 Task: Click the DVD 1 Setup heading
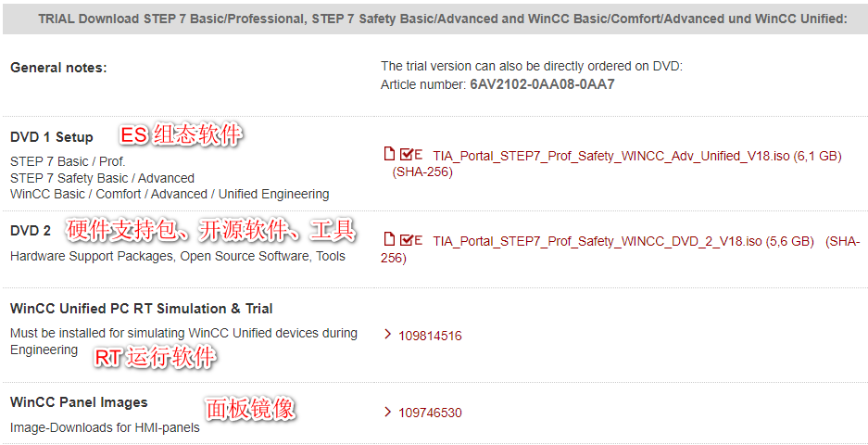[52, 137]
